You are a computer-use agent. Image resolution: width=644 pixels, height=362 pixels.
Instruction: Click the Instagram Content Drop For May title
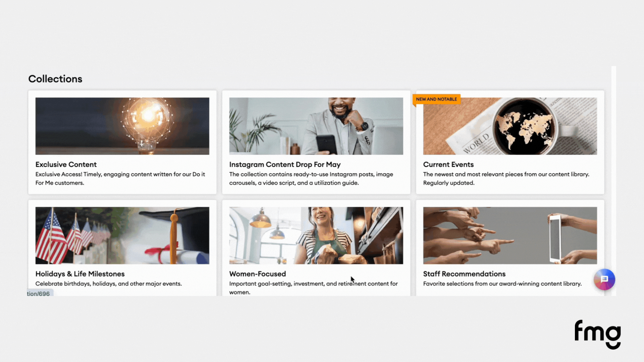tap(285, 165)
